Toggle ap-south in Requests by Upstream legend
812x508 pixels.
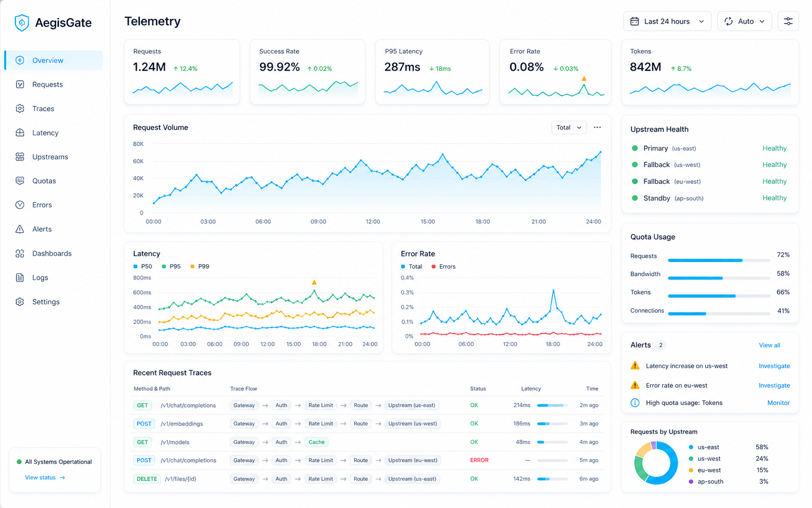point(706,481)
